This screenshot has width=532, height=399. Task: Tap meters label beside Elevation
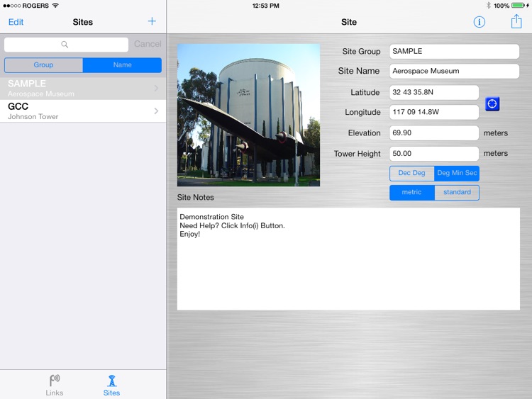495,133
